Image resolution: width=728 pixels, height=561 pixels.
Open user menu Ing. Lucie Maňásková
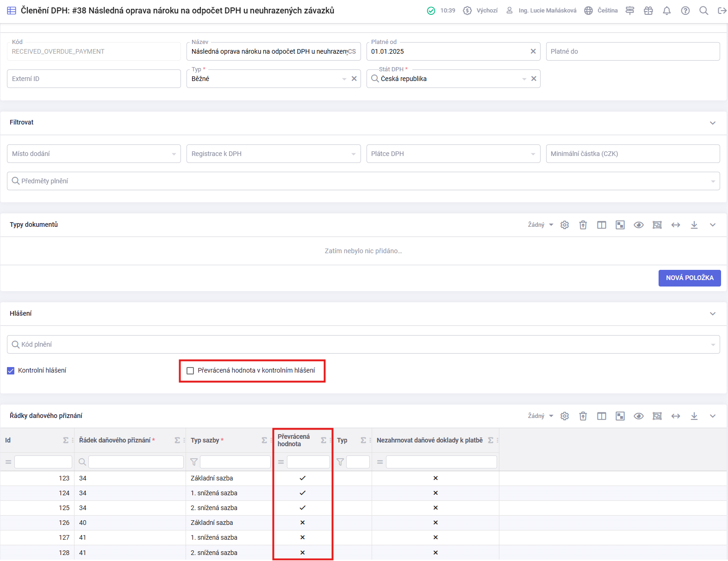pos(541,11)
